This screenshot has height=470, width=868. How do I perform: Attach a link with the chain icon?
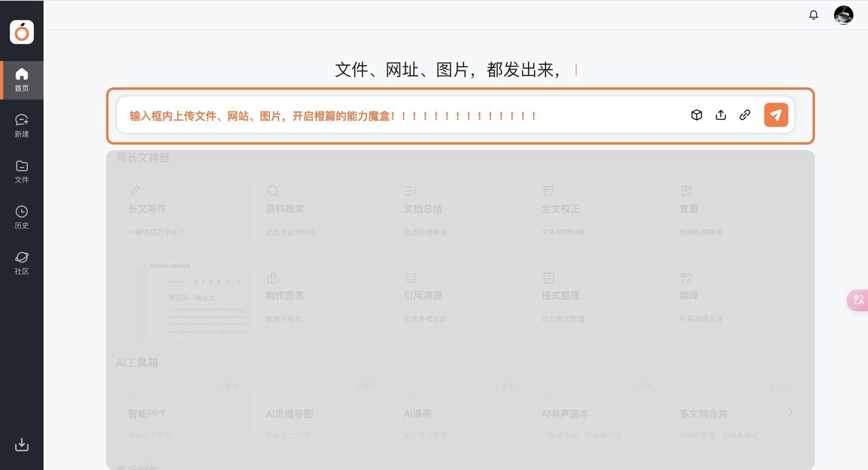pyautogui.click(x=744, y=114)
